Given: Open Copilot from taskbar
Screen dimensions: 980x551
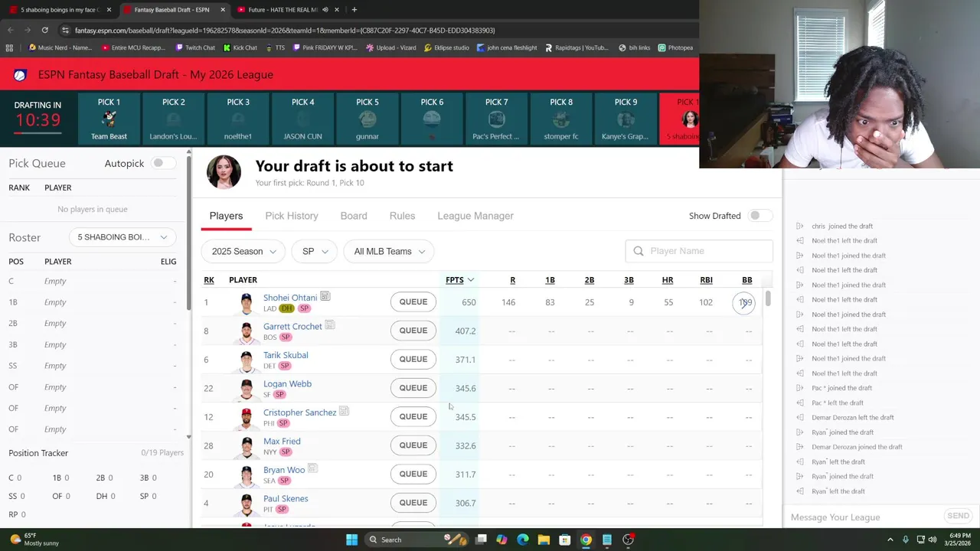Looking at the screenshot, I should 501,540.
